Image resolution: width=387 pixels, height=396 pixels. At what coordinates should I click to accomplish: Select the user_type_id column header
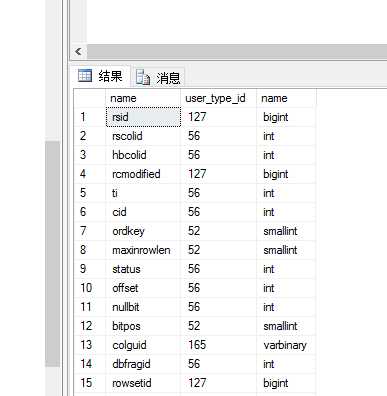pyautogui.click(x=218, y=98)
